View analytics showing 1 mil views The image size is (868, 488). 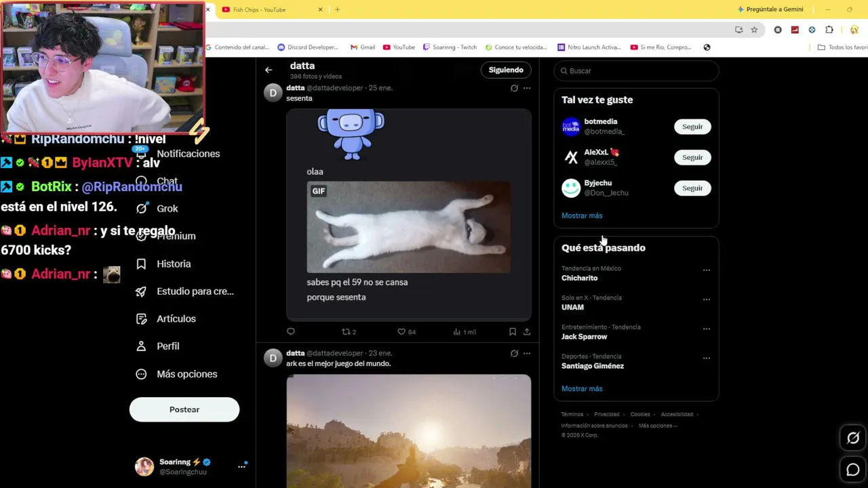point(465,331)
